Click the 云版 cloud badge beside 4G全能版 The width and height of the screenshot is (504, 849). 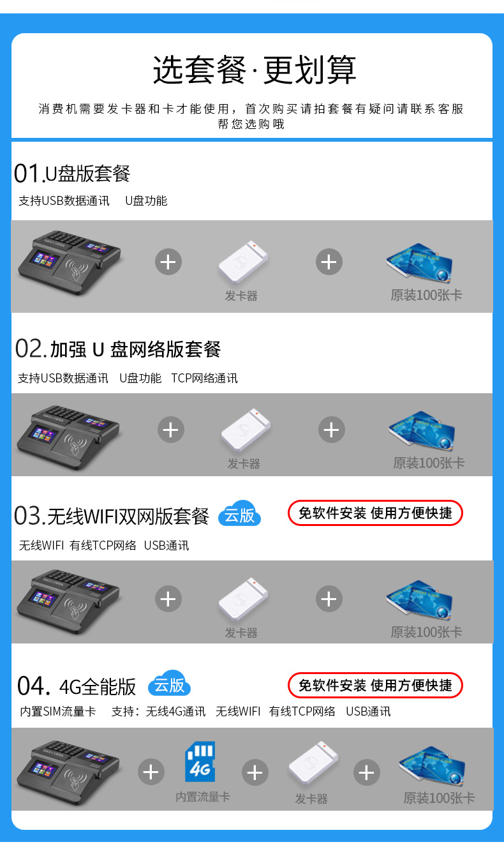(170, 685)
